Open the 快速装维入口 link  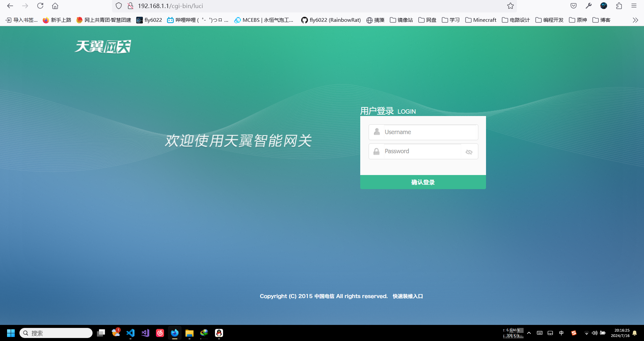(408, 296)
